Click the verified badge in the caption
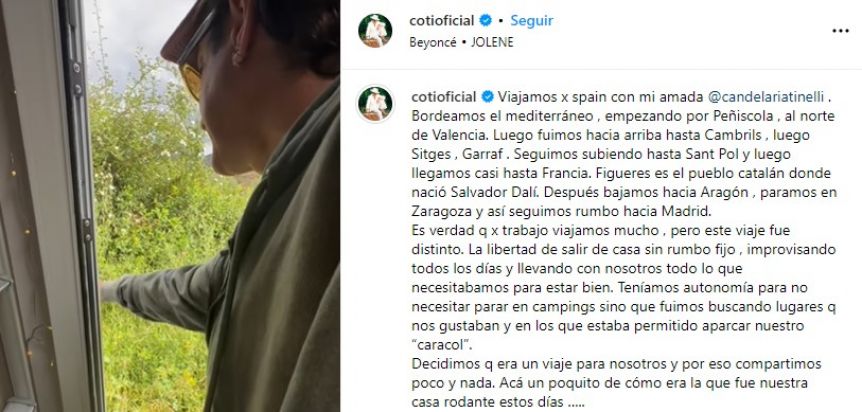This screenshot has width=862, height=412. click(x=487, y=97)
